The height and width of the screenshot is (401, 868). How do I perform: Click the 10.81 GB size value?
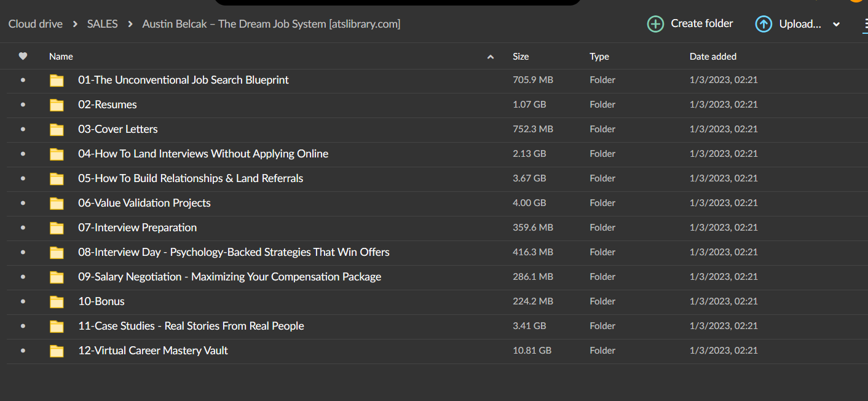point(532,351)
